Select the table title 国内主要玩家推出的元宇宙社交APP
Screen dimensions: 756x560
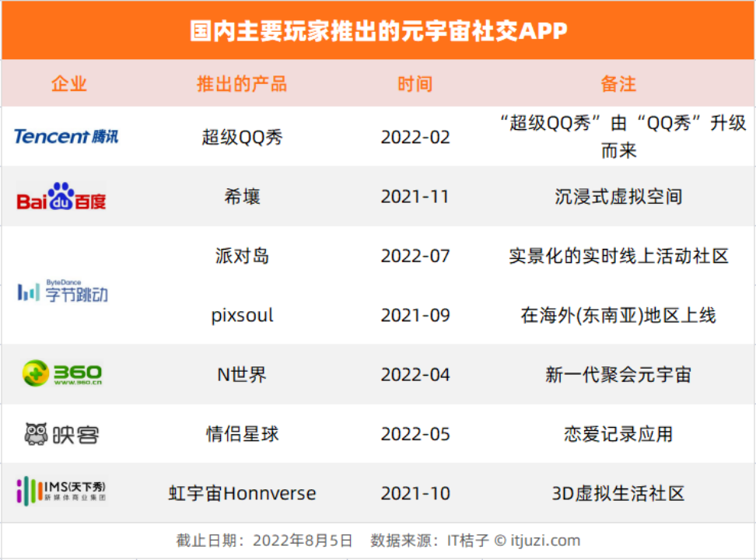pos(379,31)
